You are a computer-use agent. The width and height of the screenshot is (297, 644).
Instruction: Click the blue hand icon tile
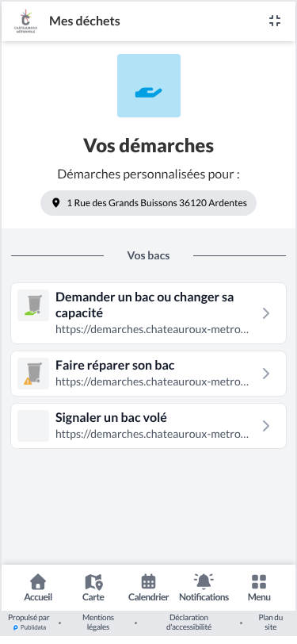[149, 86]
